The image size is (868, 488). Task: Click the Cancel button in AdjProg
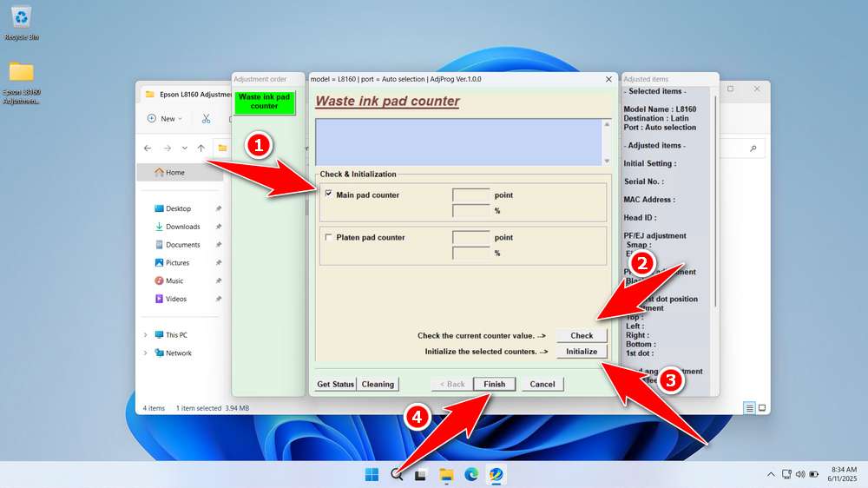point(542,384)
